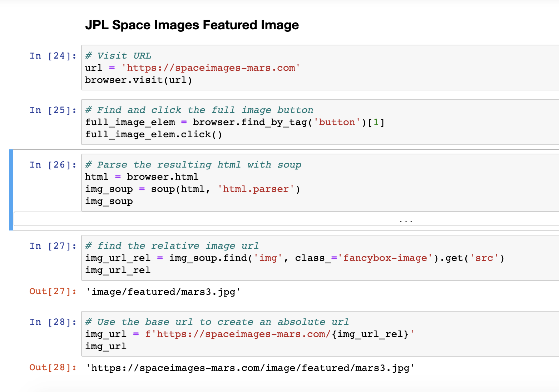The image size is (559, 392).
Task: Click the img_soup = soup(html, 'html.parser') line
Action: tap(193, 189)
